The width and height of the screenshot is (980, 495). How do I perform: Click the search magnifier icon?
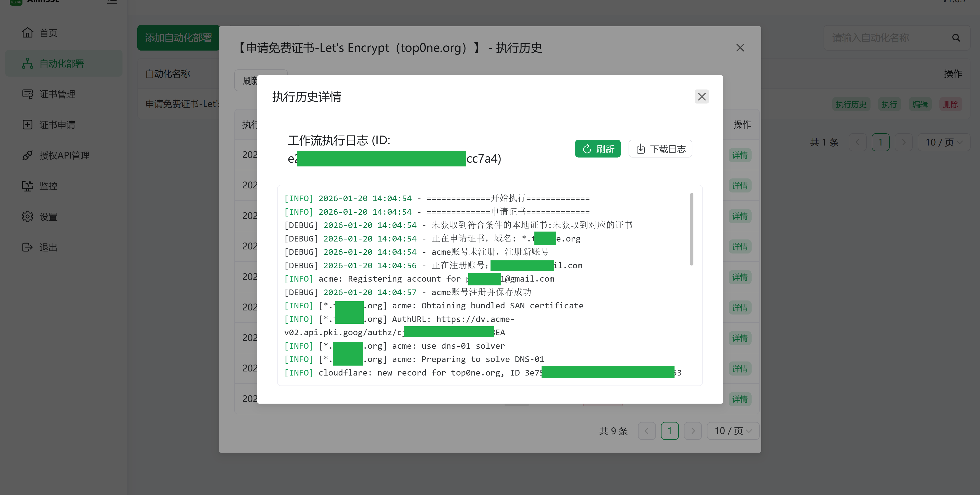coord(956,38)
